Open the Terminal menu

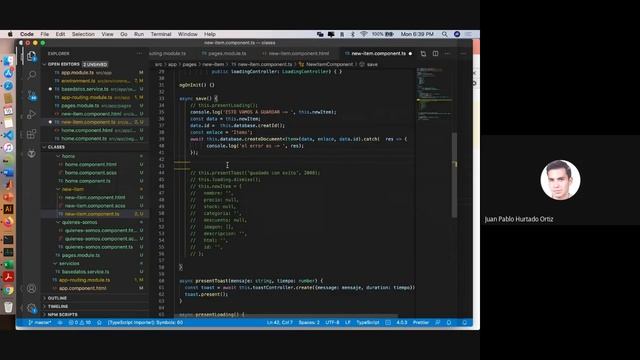(x=161, y=34)
